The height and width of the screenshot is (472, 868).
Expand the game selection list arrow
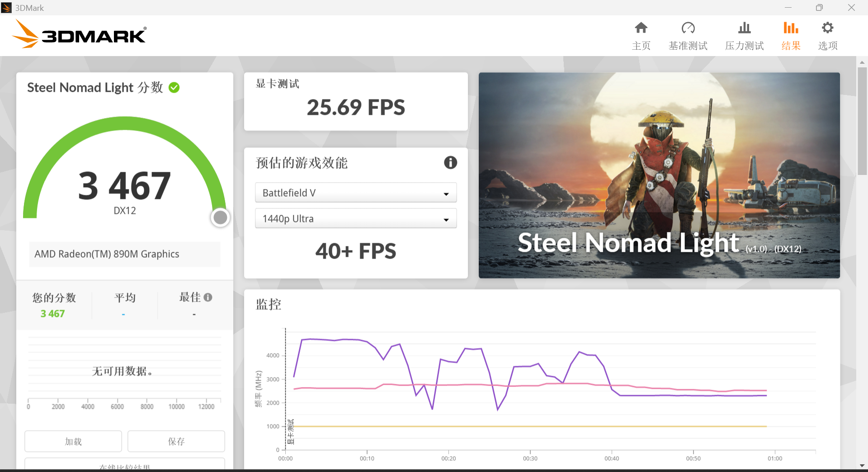pos(447,192)
